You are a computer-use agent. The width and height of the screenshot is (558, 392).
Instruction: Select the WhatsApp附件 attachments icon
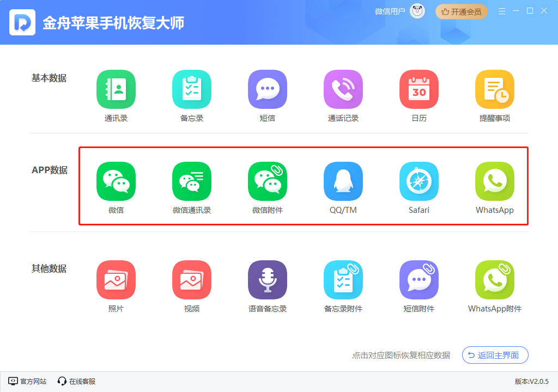495,280
